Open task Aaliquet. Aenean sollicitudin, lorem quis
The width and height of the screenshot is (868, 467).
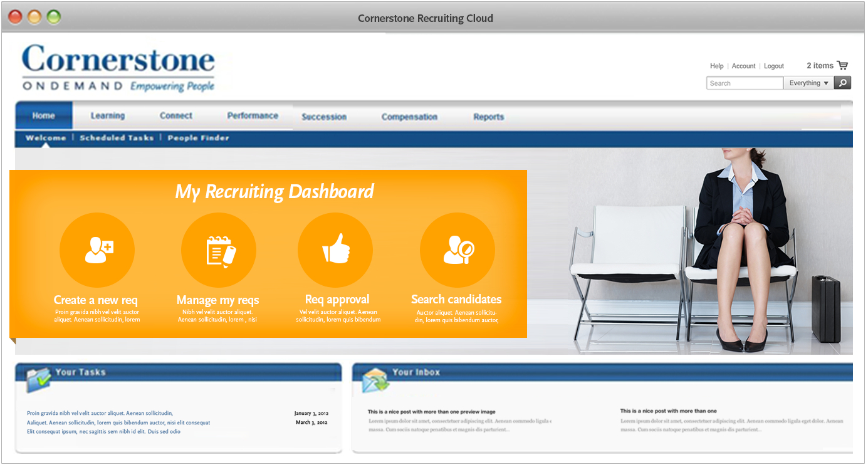(118, 422)
